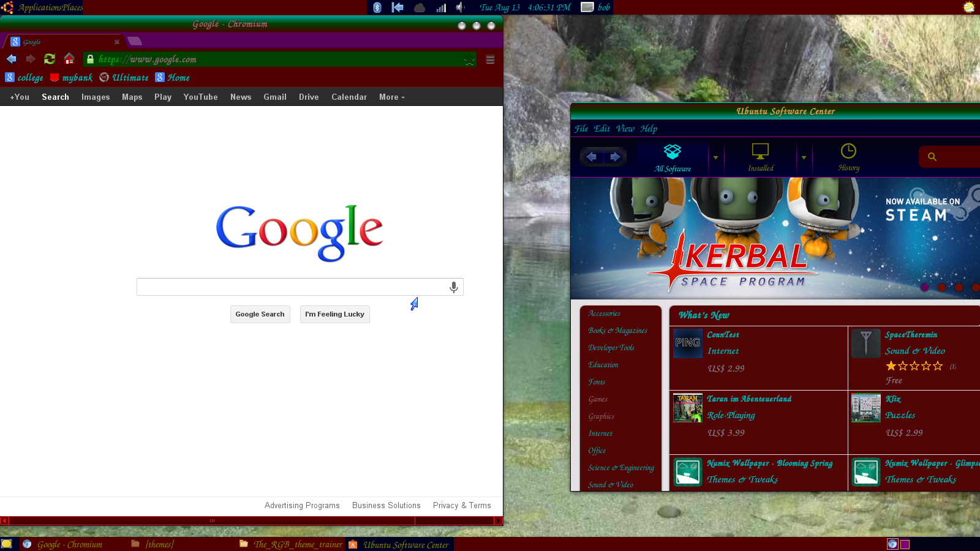Click the cloud icon in top panel
Screen dimensions: 980x551
tap(420, 7)
